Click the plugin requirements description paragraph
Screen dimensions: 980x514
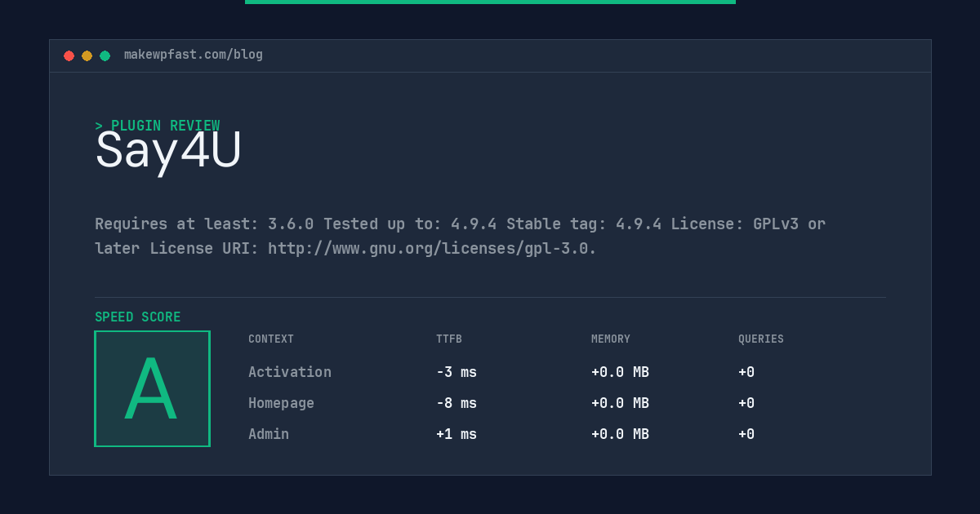point(461,236)
